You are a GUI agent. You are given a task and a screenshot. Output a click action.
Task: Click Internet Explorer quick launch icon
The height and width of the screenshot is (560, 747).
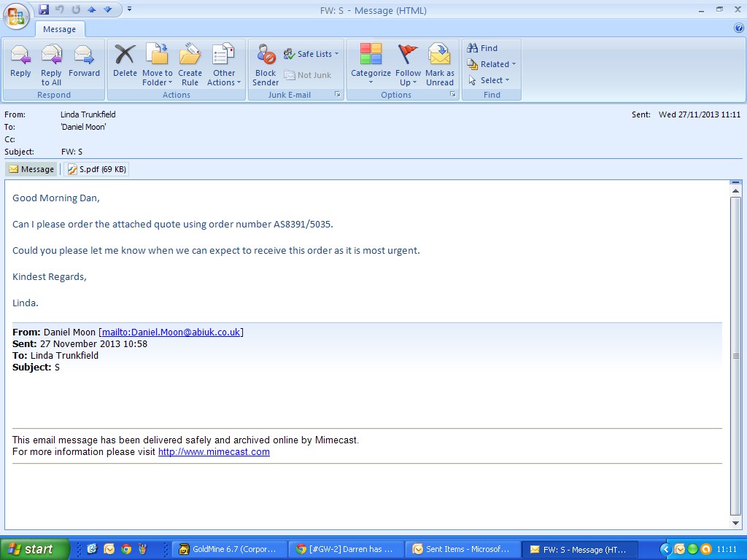point(92,549)
